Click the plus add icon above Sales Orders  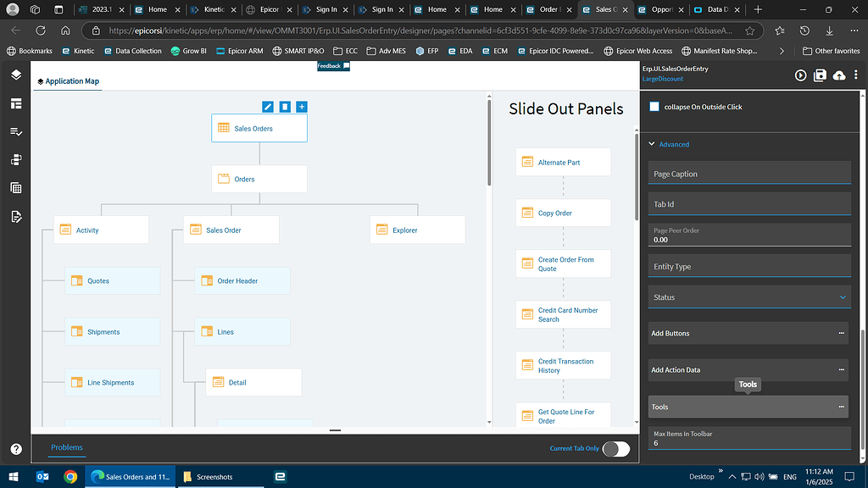302,107
